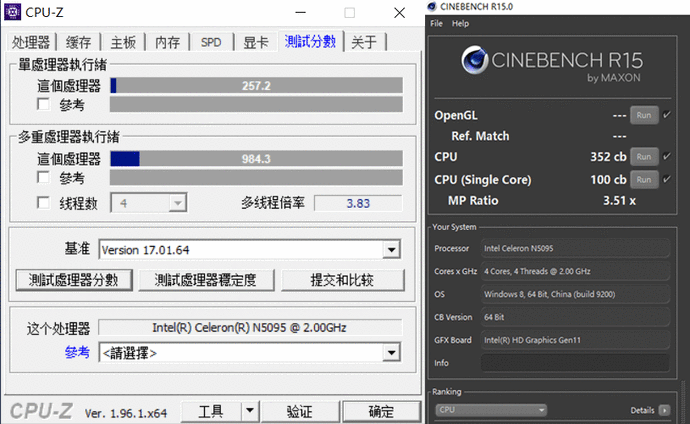This screenshot has height=424, width=690.
Task: Toggle the CPU test checkmark in Cinebench
Action: (667, 156)
